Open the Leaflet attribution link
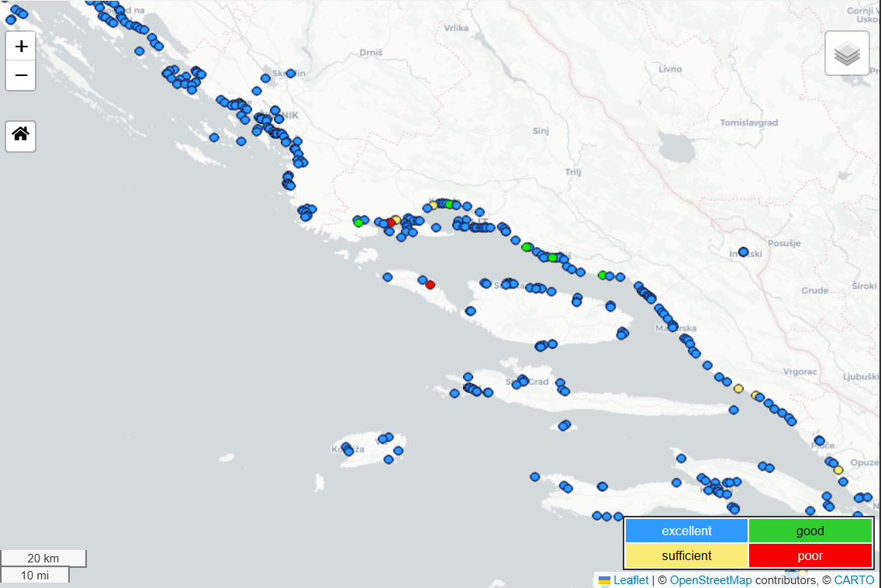Image resolution: width=881 pixels, height=588 pixels. tap(631, 580)
